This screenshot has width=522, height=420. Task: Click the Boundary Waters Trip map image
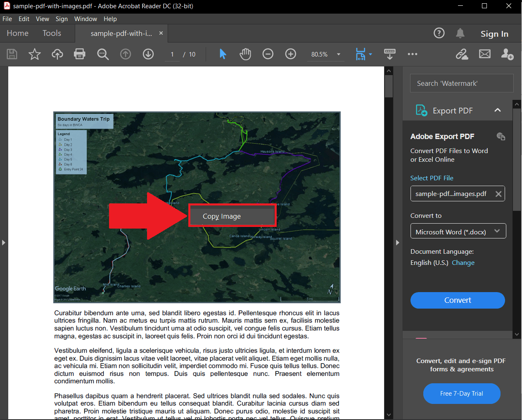pos(197,207)
